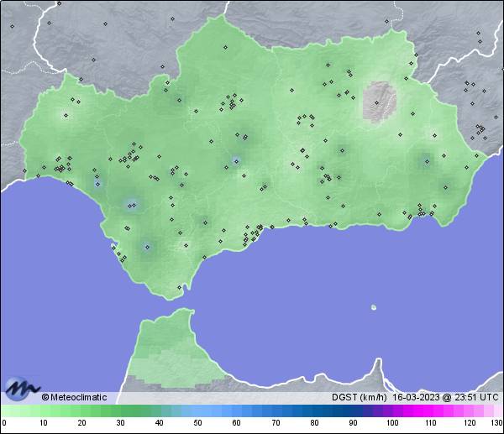The height and width of the screenshot is (434, 504).
Task: Click the white Alborán island dot in the sea
Action: [374, 307]
